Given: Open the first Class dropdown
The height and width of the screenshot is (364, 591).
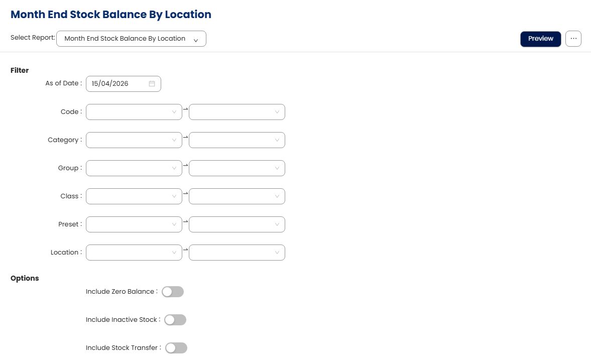Looking at the screenshot, I should click(134, 196).
